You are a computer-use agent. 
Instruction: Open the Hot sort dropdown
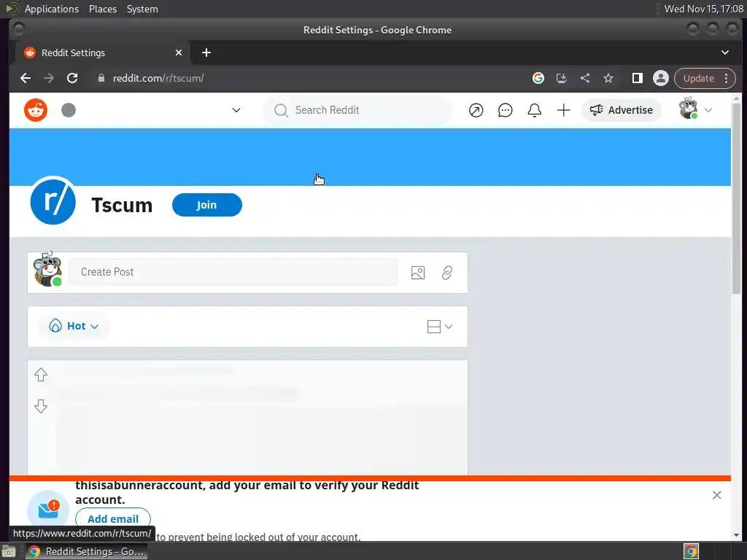tap(74, 326)
